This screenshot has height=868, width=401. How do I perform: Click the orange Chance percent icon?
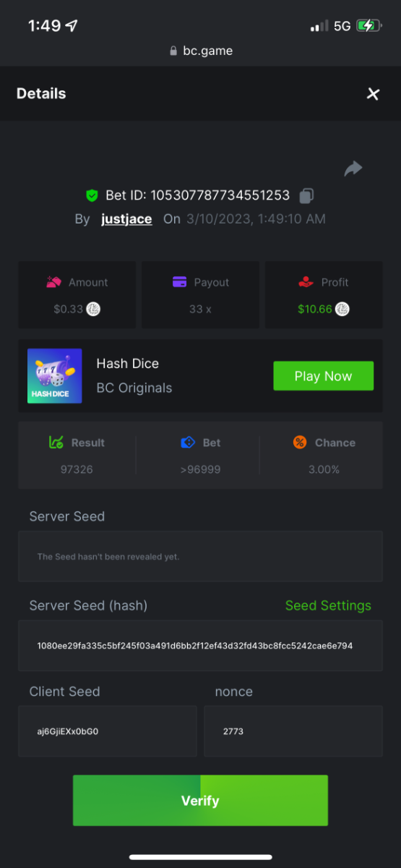pyautogui.click(x=300, y=443)
